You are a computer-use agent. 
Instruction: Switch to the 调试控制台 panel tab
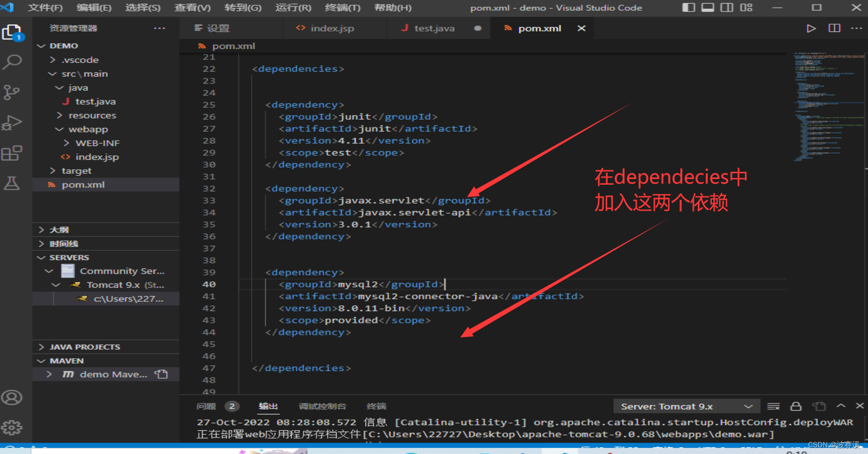coord(322,407)
